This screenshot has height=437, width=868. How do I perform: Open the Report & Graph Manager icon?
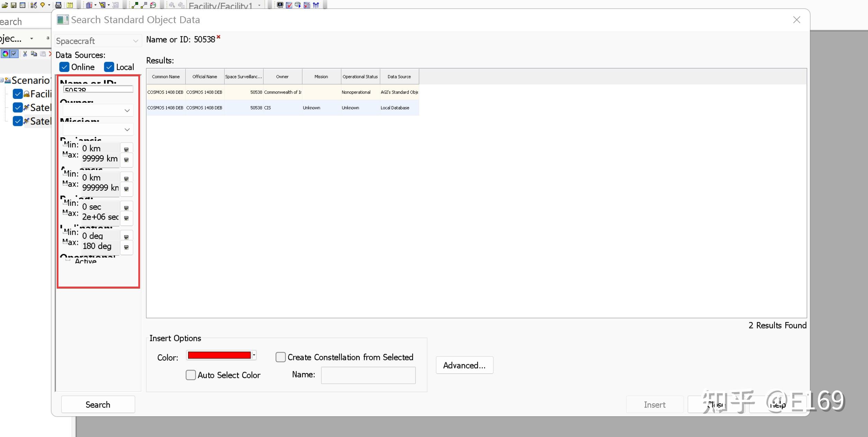pyautogui.click(x=89, y=5)
